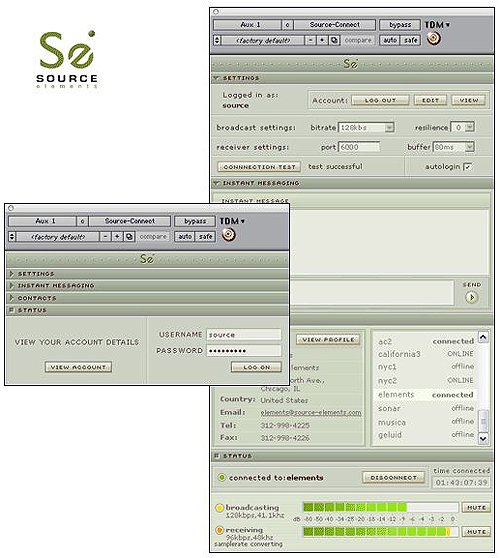This screenshot has height=558, width=500.
Task: Expand the Contacts section in the front window
Action: tap(12, 298)
